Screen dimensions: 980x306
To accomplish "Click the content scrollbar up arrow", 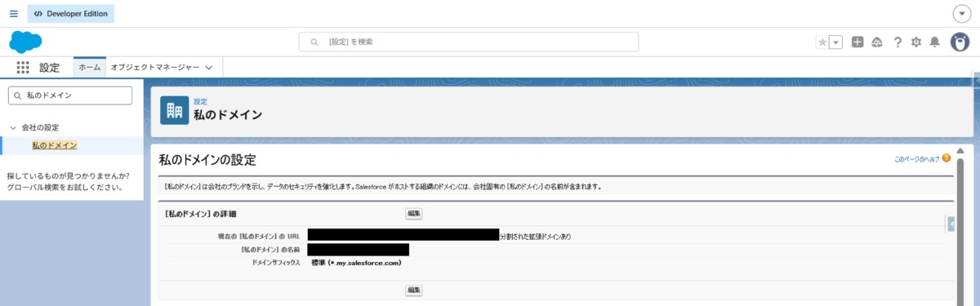I will pos(960,151).
